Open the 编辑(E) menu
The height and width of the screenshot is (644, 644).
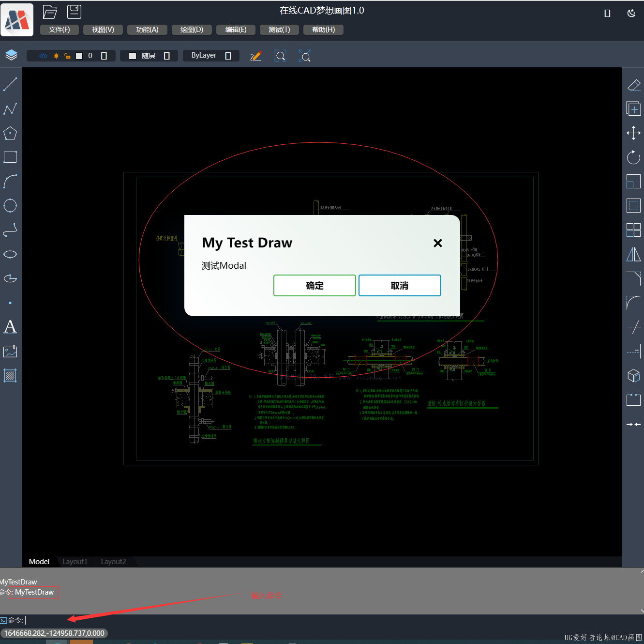(236, 30)
